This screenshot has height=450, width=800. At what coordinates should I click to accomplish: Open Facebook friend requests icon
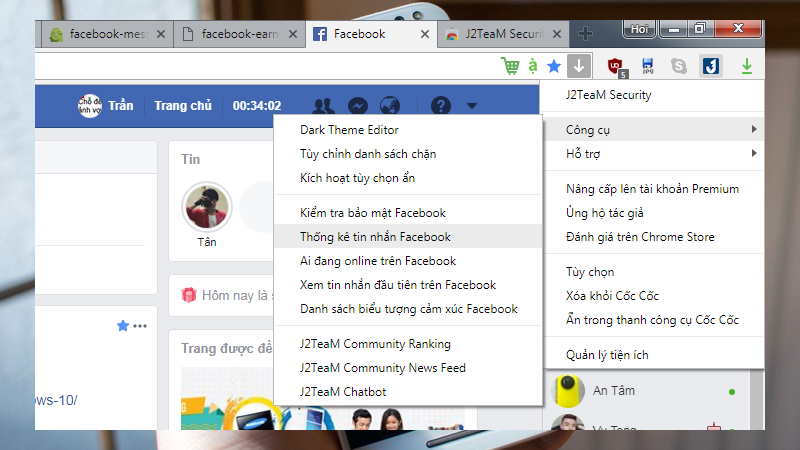coord(322,105)
